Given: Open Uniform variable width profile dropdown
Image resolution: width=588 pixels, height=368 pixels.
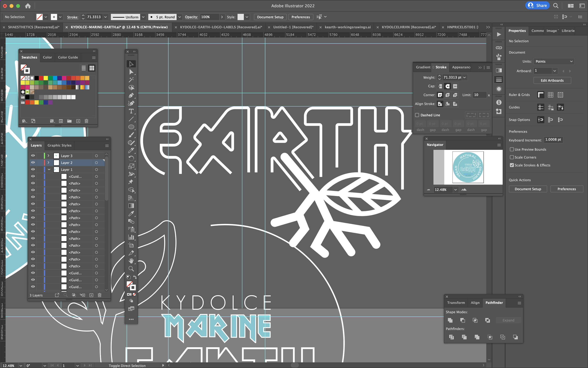Looking at the screenshot, I should [143, 17].
